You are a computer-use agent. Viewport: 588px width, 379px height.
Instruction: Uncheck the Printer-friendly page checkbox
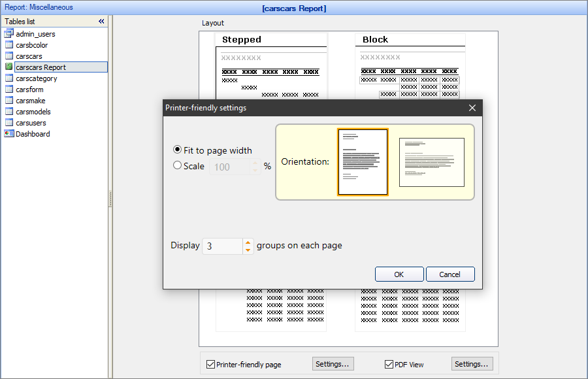(x=210, y=363)
